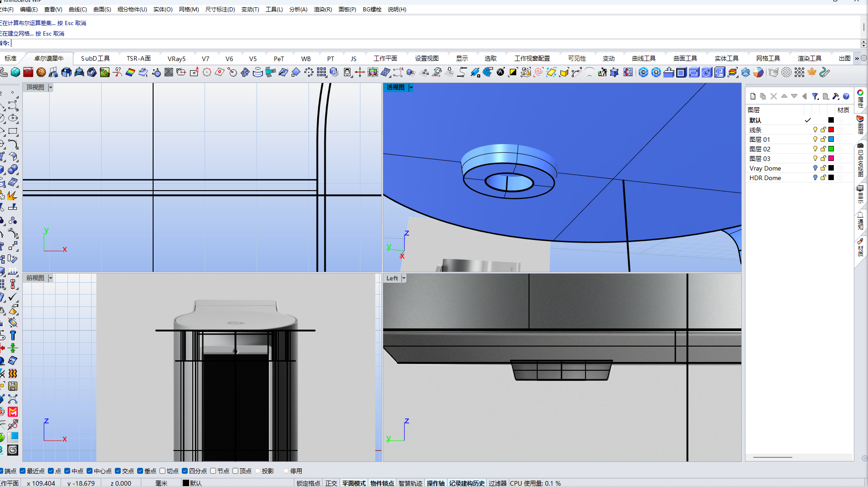Switch to the VRay5 toolbar tab
868x487 pixels.
176,58
